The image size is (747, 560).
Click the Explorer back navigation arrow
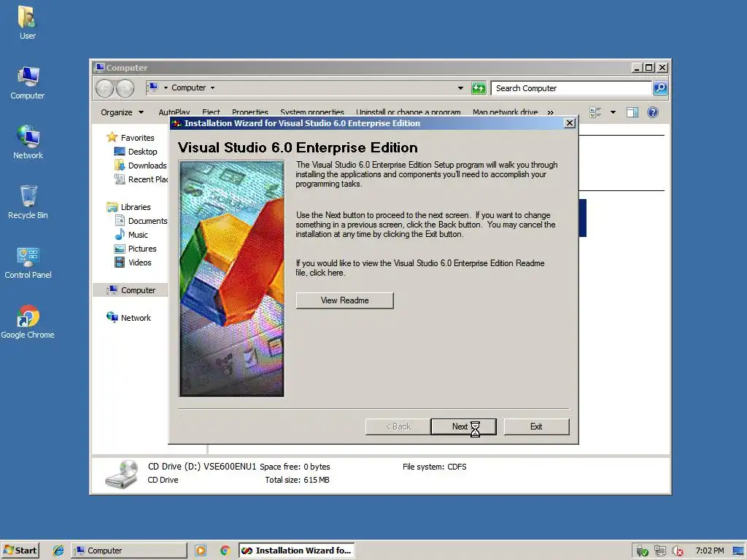105,88
